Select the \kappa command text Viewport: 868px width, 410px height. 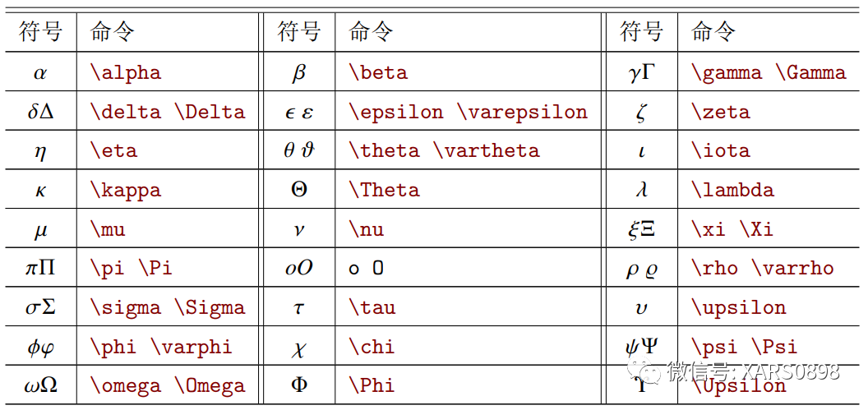click(x=126, y=190)
